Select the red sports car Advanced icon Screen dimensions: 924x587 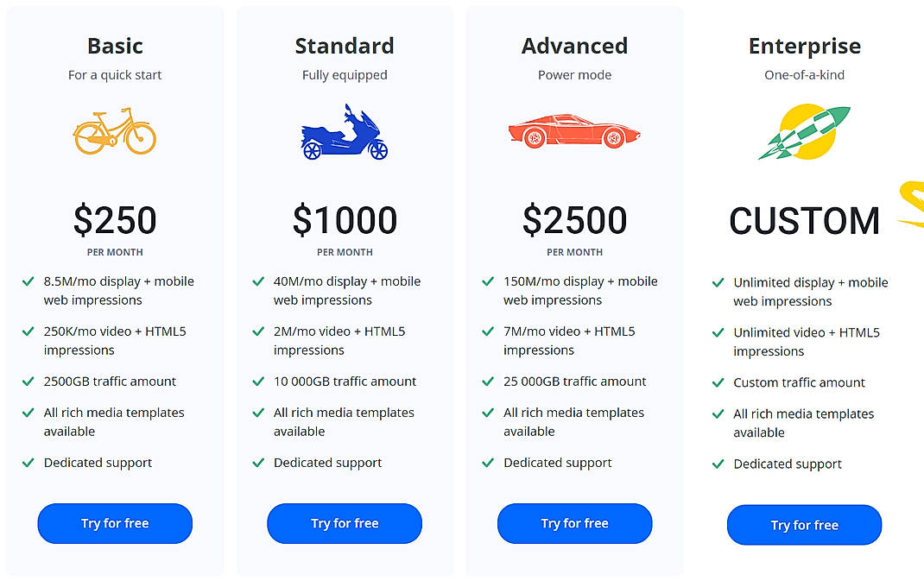[574, 132]
